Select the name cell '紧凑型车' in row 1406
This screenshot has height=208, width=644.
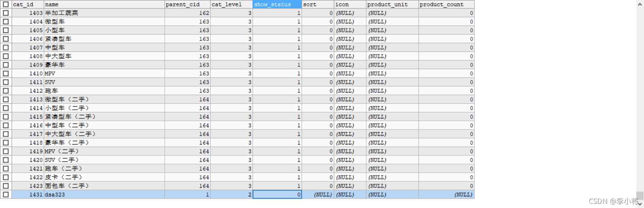pos(104,39)
